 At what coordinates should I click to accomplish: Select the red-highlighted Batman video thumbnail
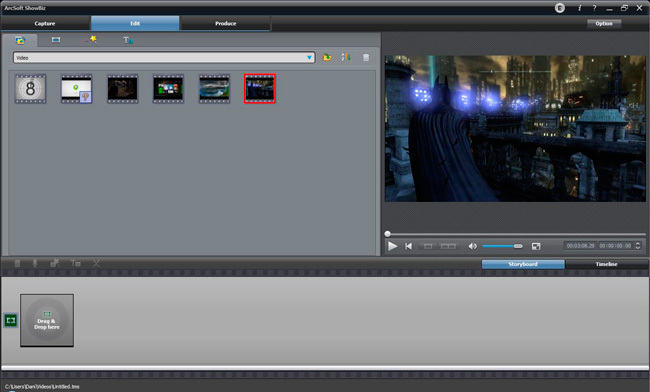click(x=260, y=89)
